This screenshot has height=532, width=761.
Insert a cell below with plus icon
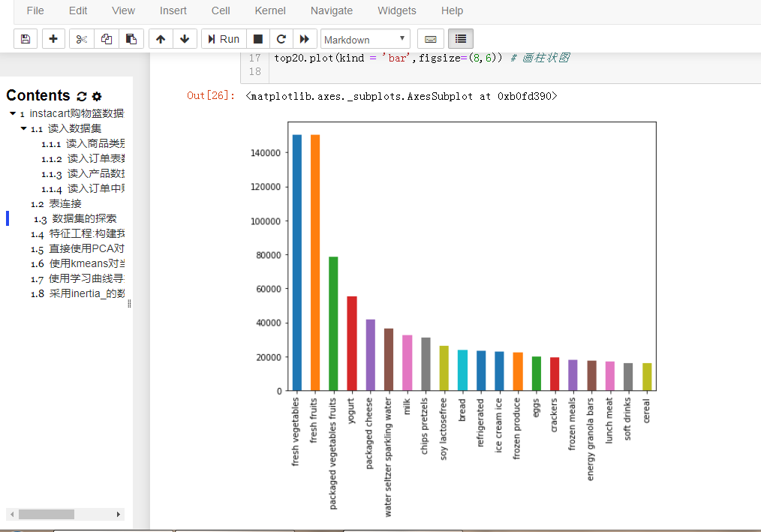pos(53,39)
